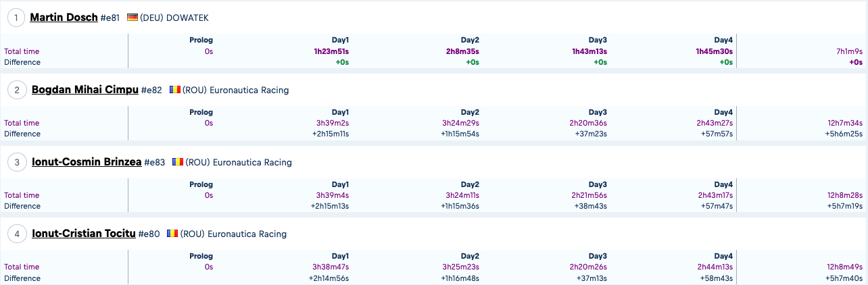Screen dimensions: 868x285
Task: Click the German flag beside Martin Dosch
Action: (132, 18)
